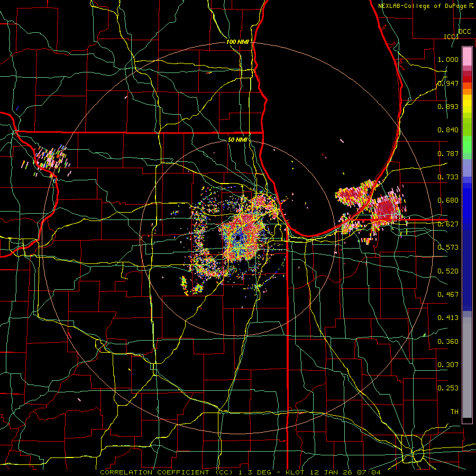Click the TH threshold label on scale
The image size is (476, 476).
[x=454, y=412]
